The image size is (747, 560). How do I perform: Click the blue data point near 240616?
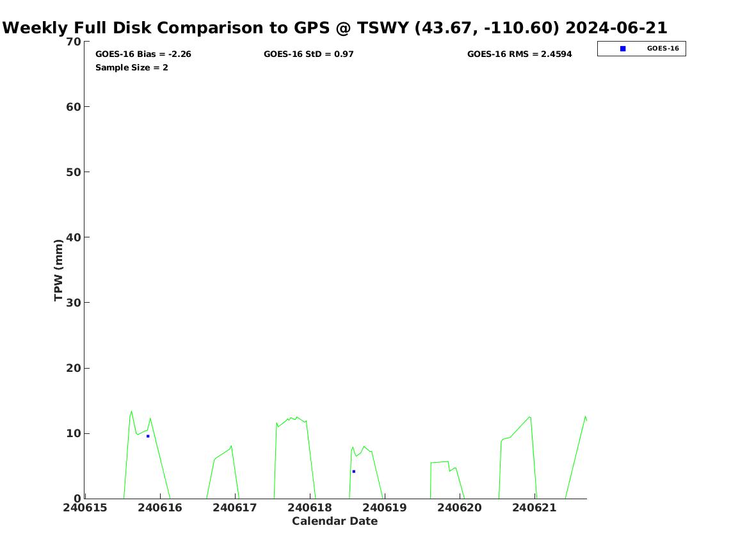(x=148, y=436)
